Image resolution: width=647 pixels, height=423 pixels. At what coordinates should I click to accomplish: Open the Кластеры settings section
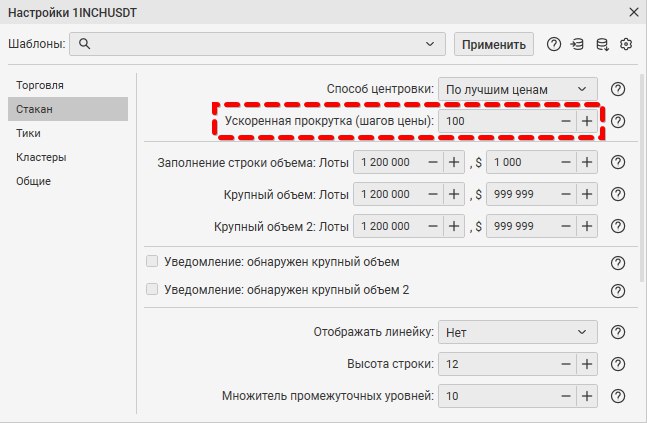coord(41,157)
